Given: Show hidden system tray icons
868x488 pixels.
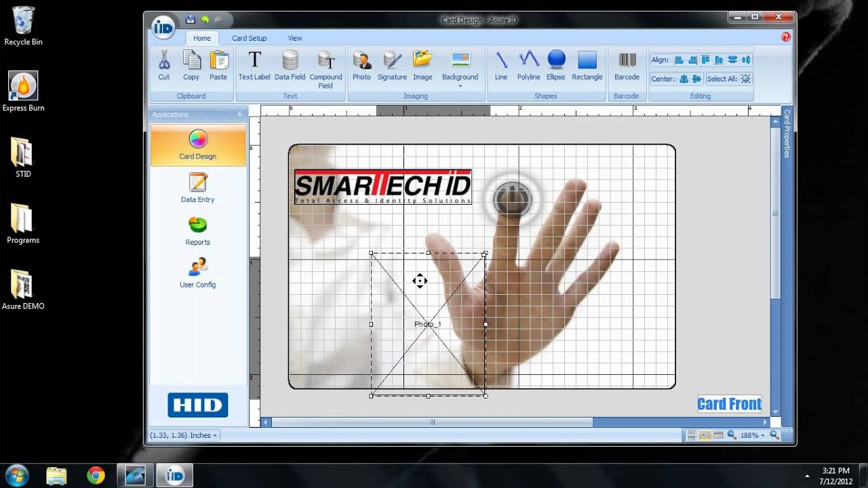Looking at the screenshot, I should pos(806,475).
